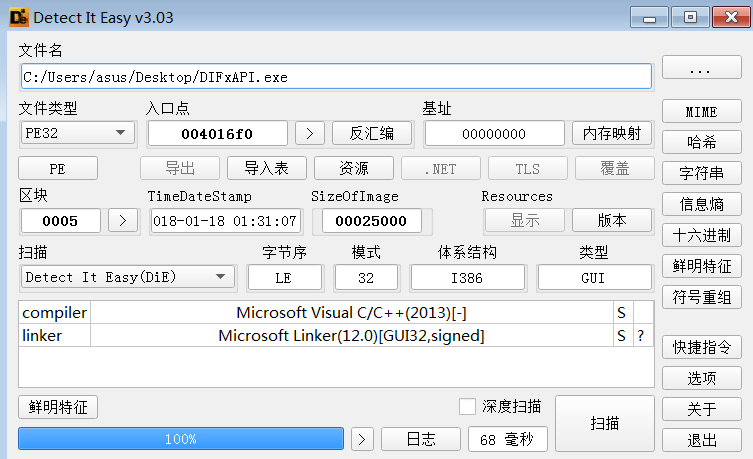Click the large 扫描 scan button
Screen dimensions: 753x459
605,423
